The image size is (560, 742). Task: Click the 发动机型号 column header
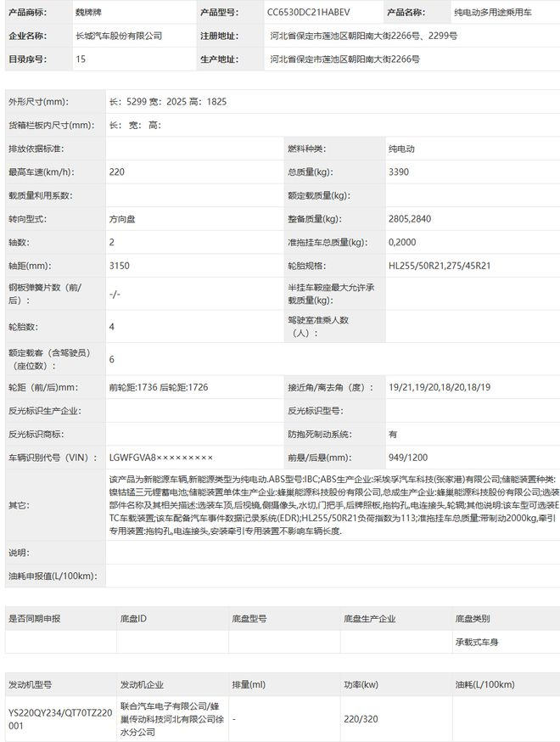point(30,685)
